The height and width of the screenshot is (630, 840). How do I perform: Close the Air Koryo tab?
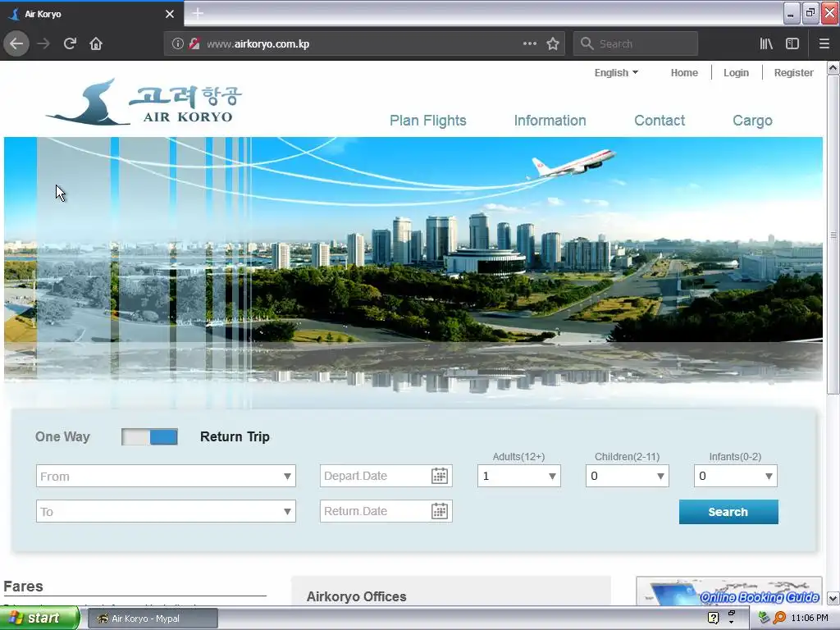click(x=170, y=14)
